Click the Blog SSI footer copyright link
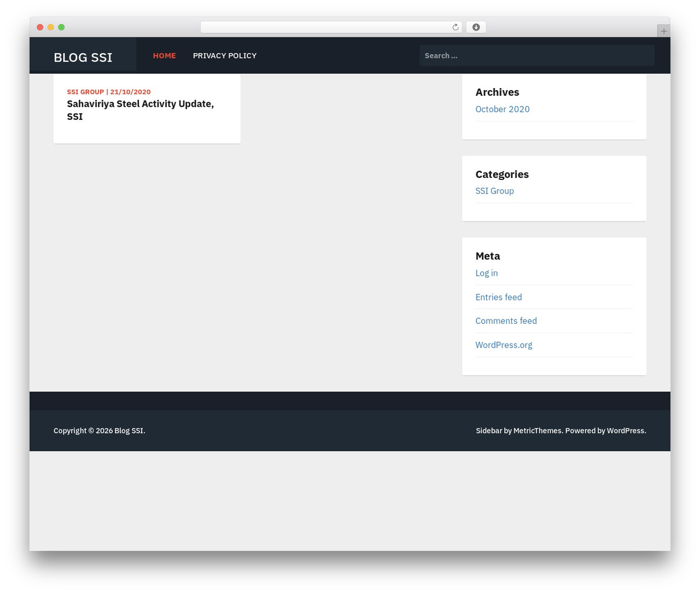This screenshot has width=700, height=593. tap(129, 431)
